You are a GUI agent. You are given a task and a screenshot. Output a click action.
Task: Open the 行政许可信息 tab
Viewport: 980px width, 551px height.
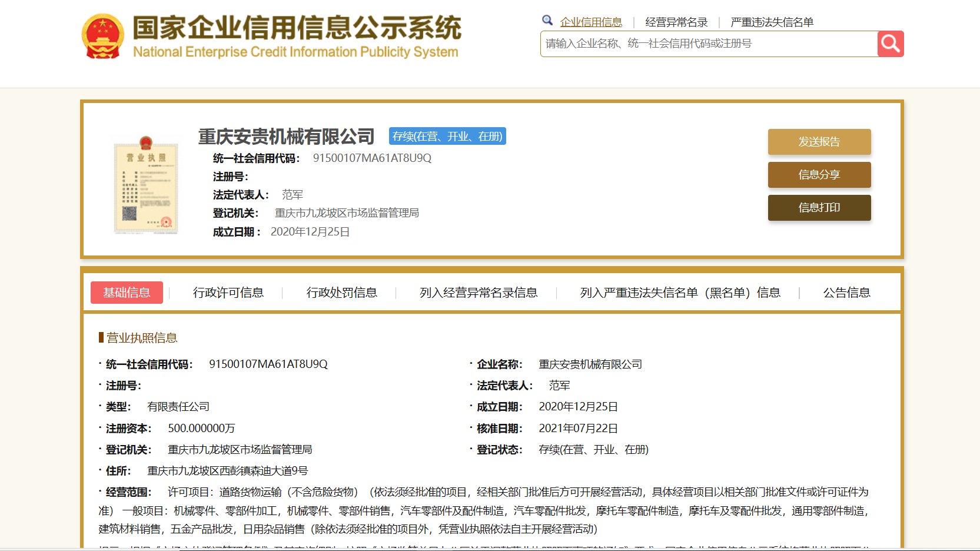coord(228,293)
